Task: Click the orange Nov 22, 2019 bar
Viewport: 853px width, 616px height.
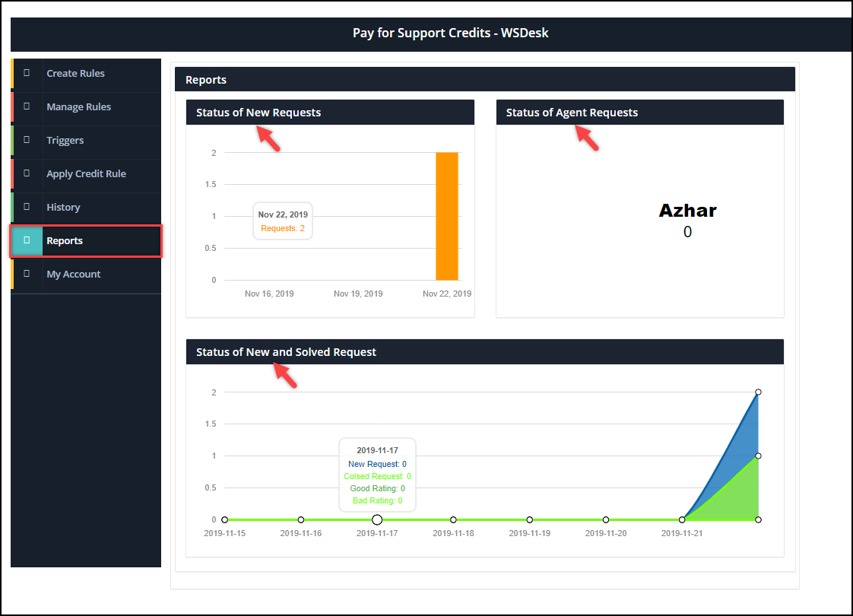Action: (446, 216)
